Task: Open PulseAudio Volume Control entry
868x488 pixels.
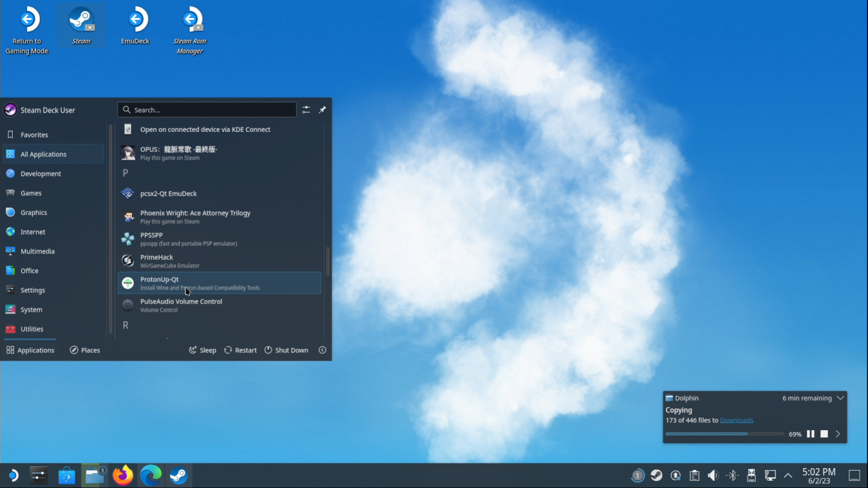Action: click(219, 305)
